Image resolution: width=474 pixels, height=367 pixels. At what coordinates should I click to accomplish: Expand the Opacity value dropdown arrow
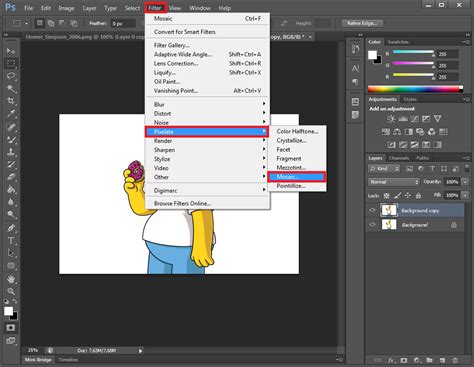click(465, 182)
